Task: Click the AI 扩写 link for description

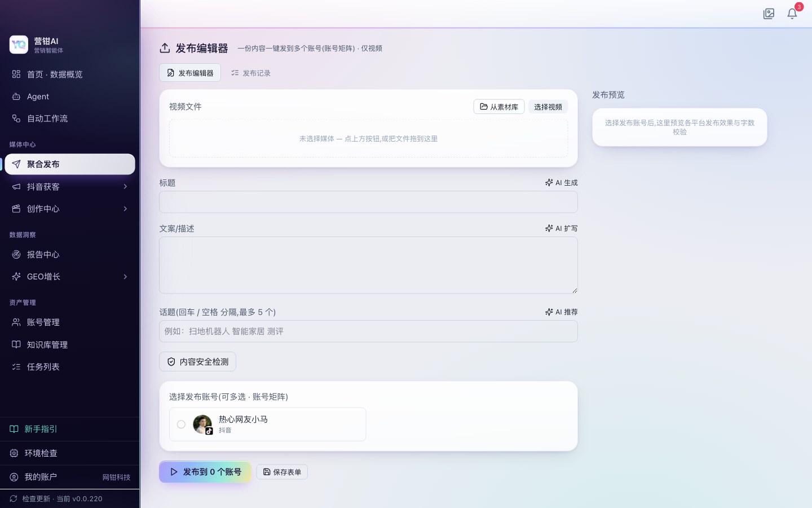Action: coord(562,228)
